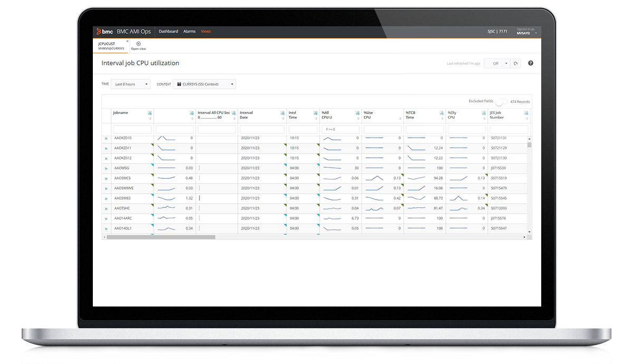
Task: Open the auto-refresh Off dropdown
Action: pyautogui.click(x=498, y=63)
